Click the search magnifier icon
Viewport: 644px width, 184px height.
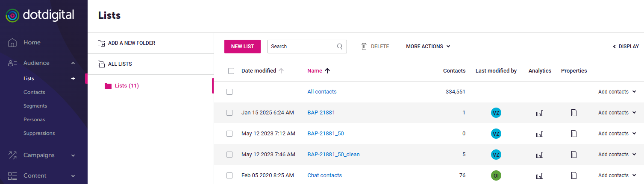pos(340,47)
